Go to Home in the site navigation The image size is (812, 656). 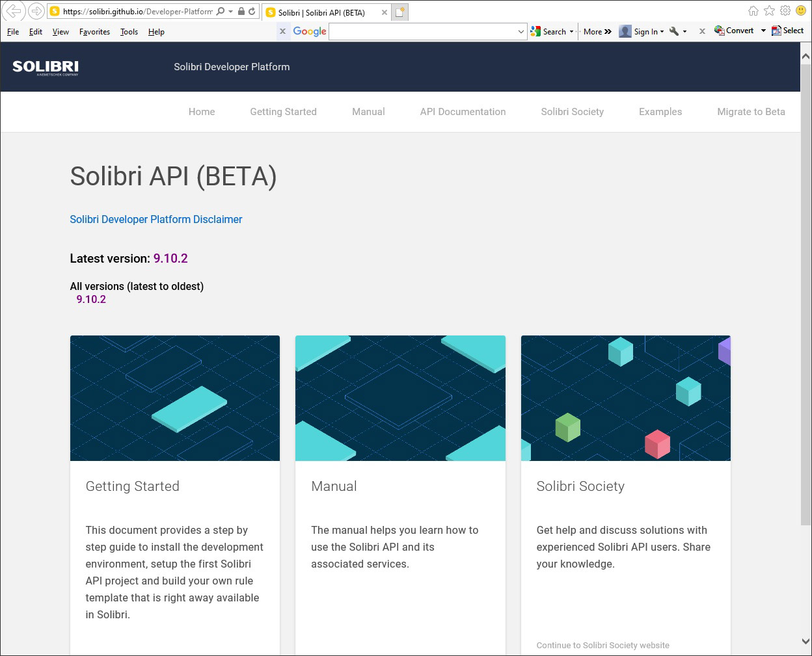point(202,112)
